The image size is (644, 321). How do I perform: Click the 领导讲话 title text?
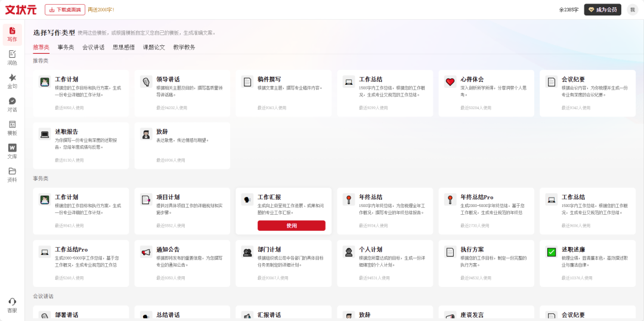[x=168, y=79]
